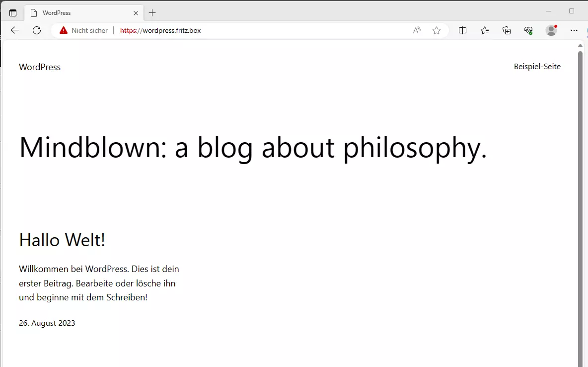Open the tab actions menu icon
This screenshot has width=588, height=367.
point(13,13)
